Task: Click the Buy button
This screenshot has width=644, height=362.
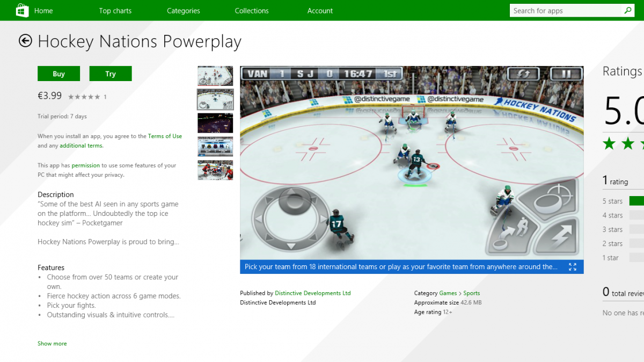Action: coord(58,74)
